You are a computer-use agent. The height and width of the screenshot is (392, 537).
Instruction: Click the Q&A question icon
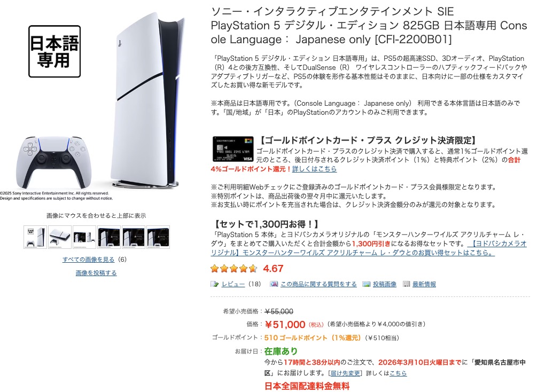274,284
